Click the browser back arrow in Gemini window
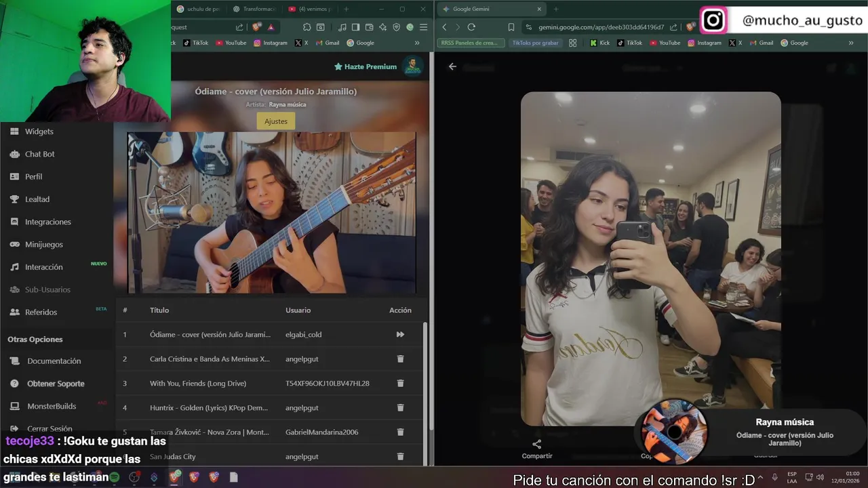 pyautogui.click(x=444, y=27)
